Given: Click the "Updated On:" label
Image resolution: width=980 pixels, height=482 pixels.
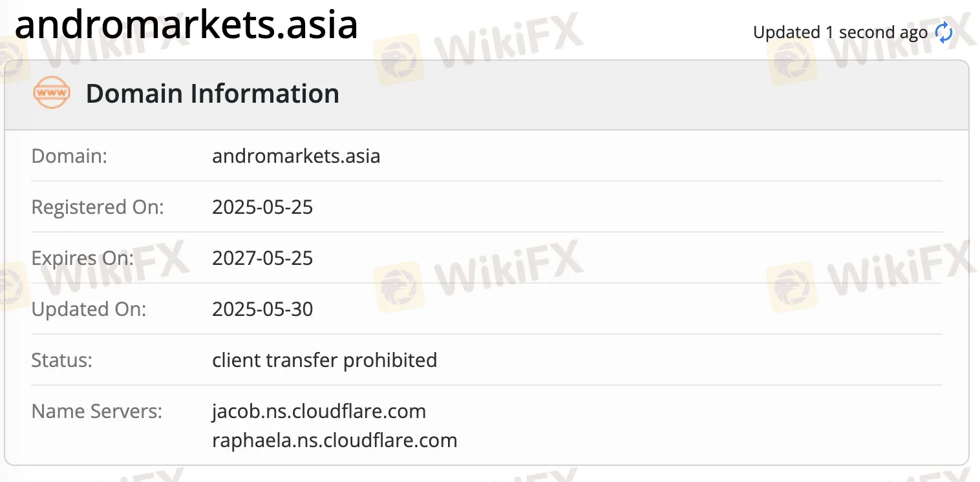Looking at the screenshot, I should (x=89, y=309).
